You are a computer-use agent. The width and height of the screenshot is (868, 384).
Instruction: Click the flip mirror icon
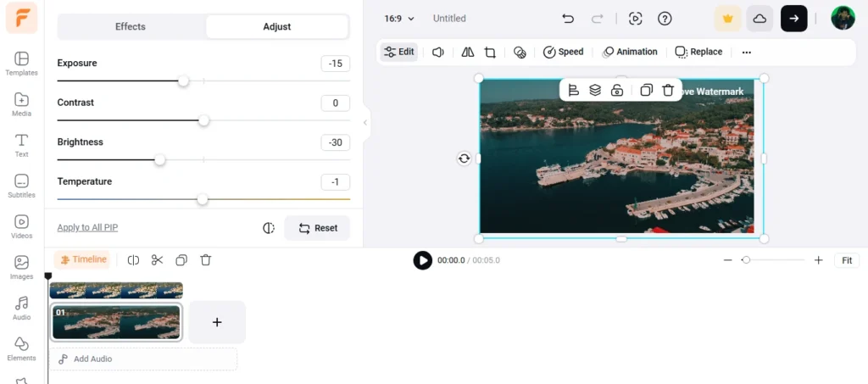(468, 52)
